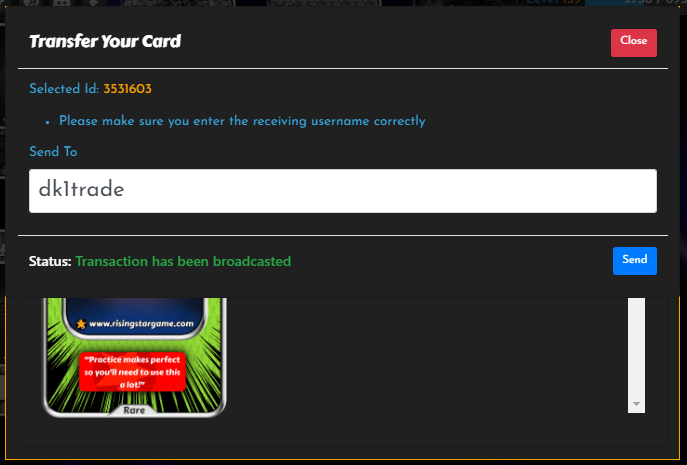Click the username correctness reminder text
The height and width of the screenshot is (465, 687).
[242, 121]
